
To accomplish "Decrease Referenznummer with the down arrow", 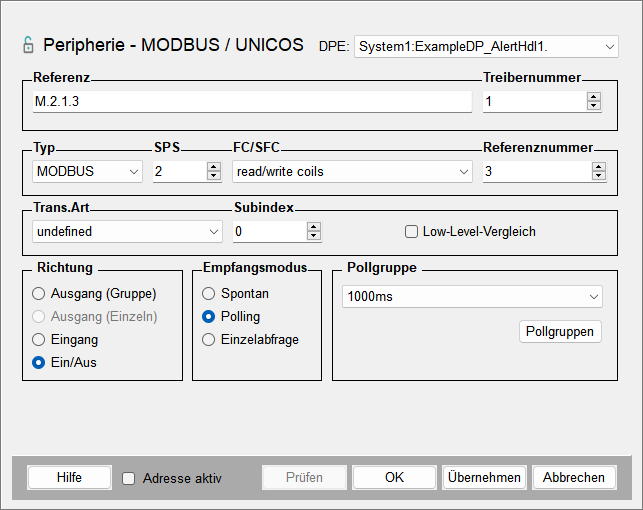I will click(599, 176).
